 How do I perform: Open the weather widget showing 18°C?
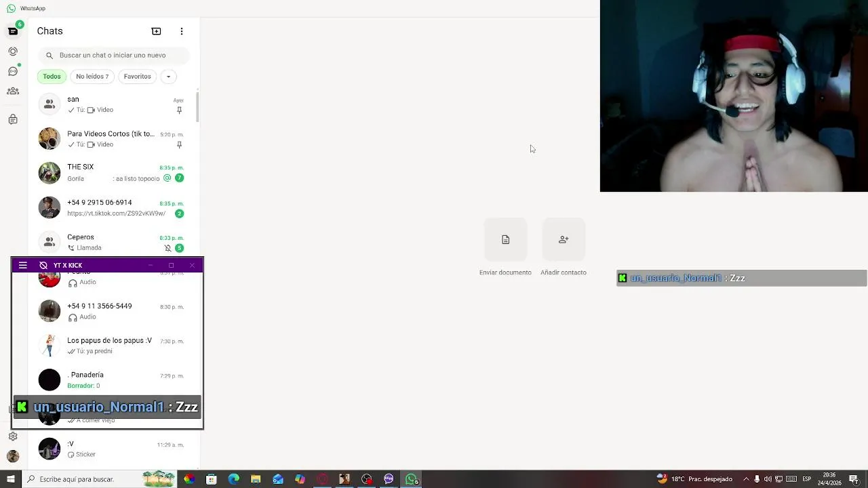(694, 479)
